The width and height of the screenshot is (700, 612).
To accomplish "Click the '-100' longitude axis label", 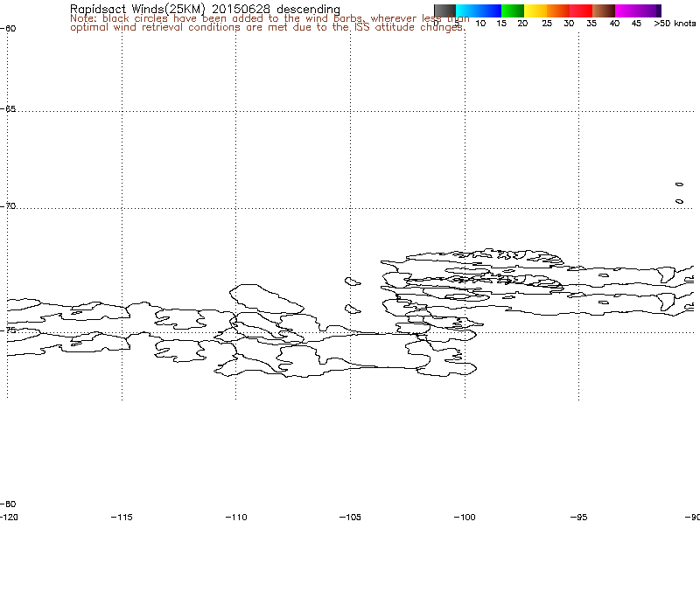I will click(465, 518).
